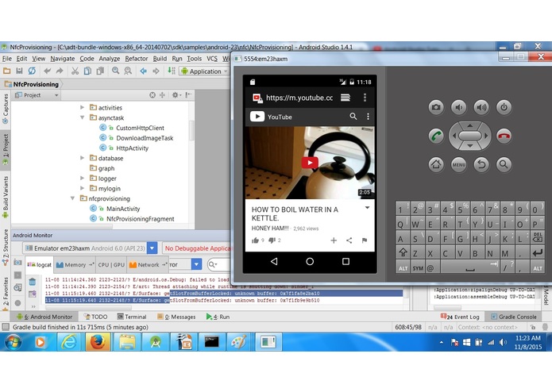Add video to playlist plus icon

click(x=334, y=240)
